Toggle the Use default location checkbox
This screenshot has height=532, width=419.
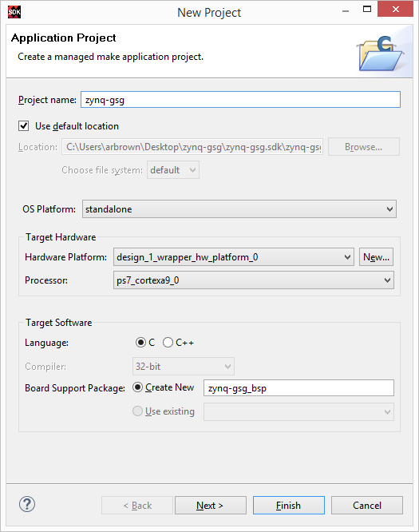(23, 126)
